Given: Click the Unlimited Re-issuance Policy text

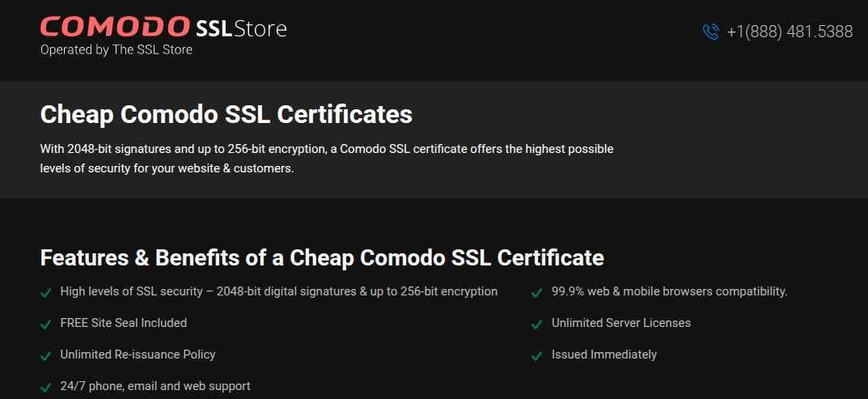Looking at the screenshot, I should click(138, 354).
